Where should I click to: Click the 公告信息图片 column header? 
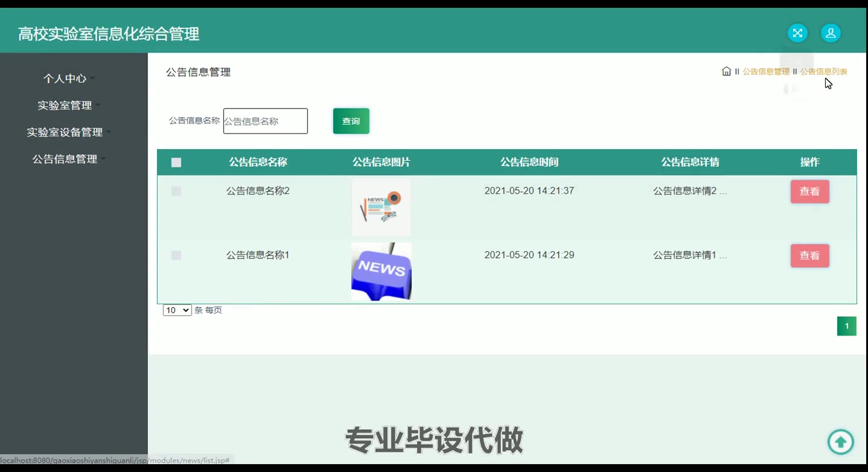click(x=381, y=162)
